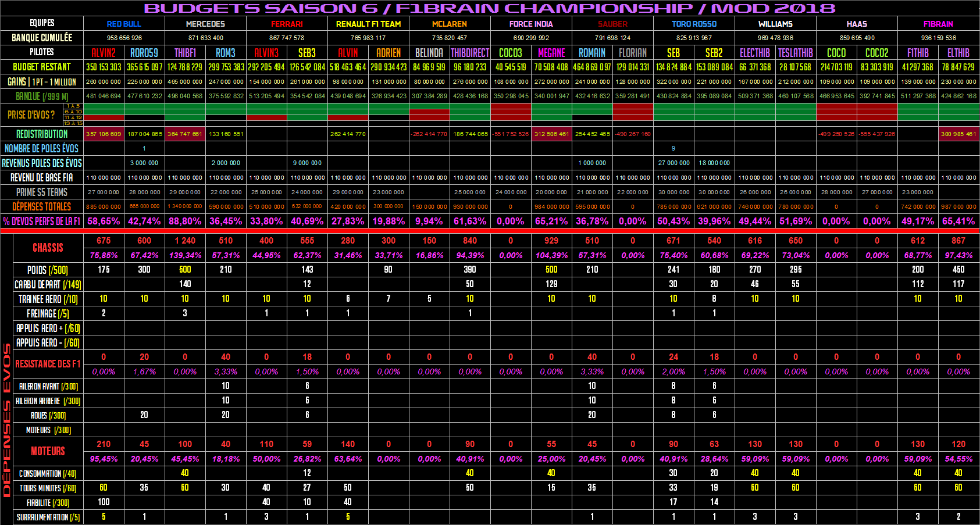The image size is (980, 525).
Task: Click the Budgets Saison 6 title banner
Action: [x=490, y=8]
